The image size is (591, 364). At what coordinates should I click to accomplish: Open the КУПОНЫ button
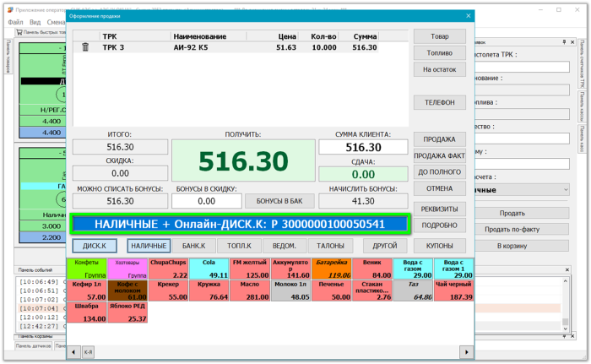tap(440, 246)
